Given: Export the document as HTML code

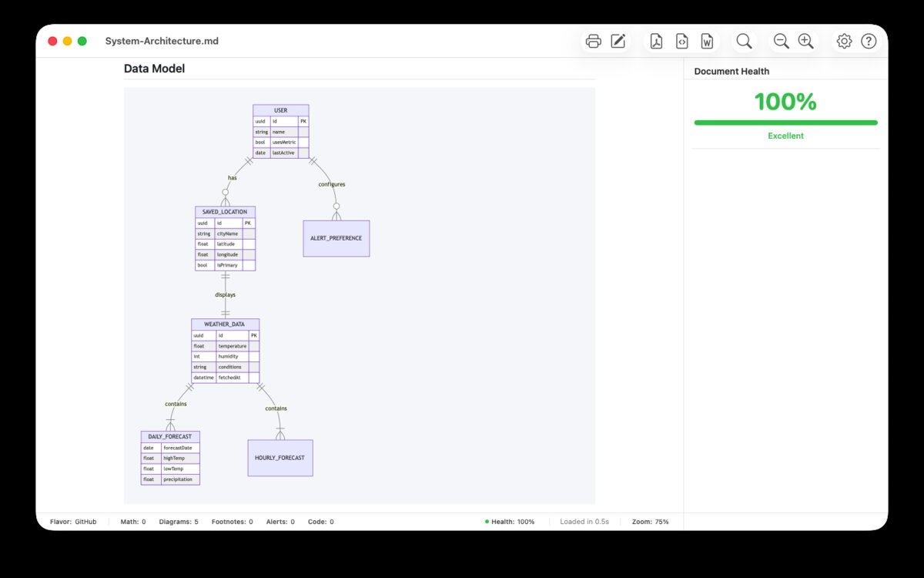Looking at the screenshot, I should (x=681, y=41).
